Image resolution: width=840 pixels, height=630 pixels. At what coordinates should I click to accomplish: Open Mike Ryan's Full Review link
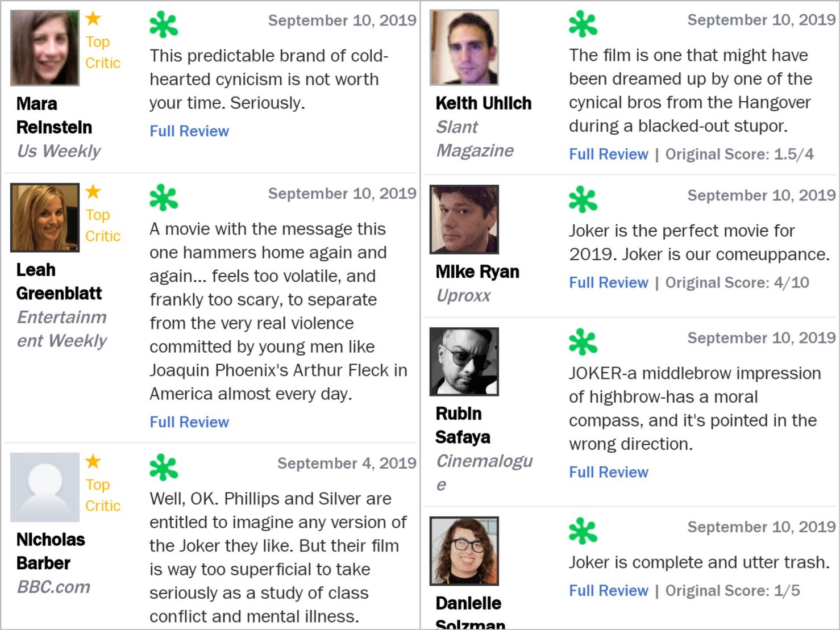click(609, 283)
